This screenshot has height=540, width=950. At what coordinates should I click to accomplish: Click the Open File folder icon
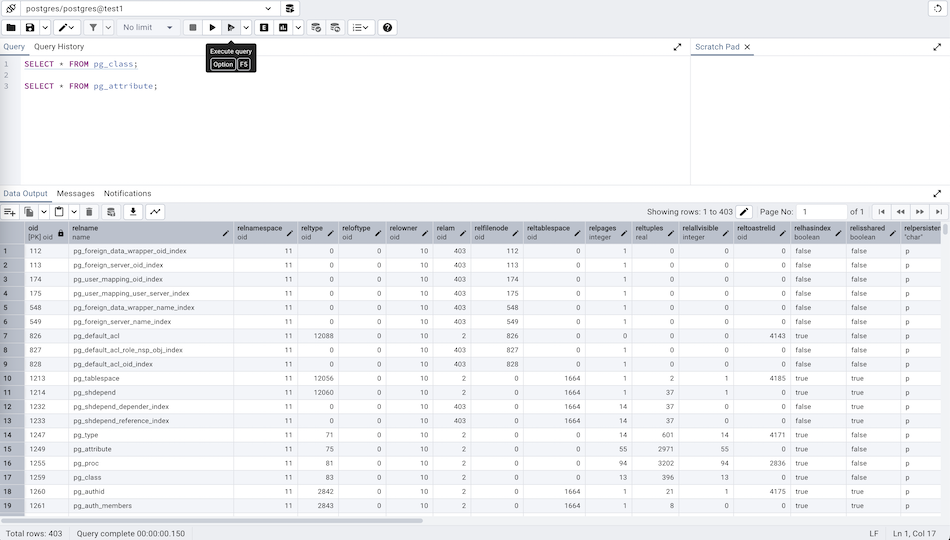click(11, 28)
